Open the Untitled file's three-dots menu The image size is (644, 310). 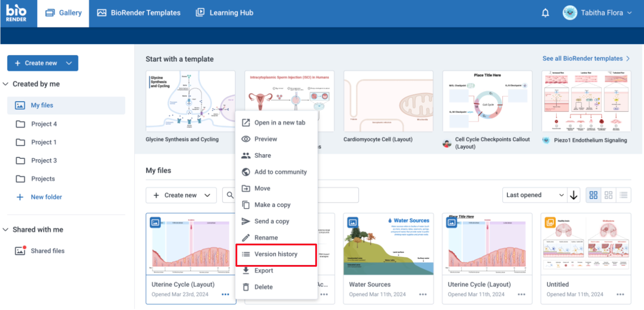click(x=620, y=294)
